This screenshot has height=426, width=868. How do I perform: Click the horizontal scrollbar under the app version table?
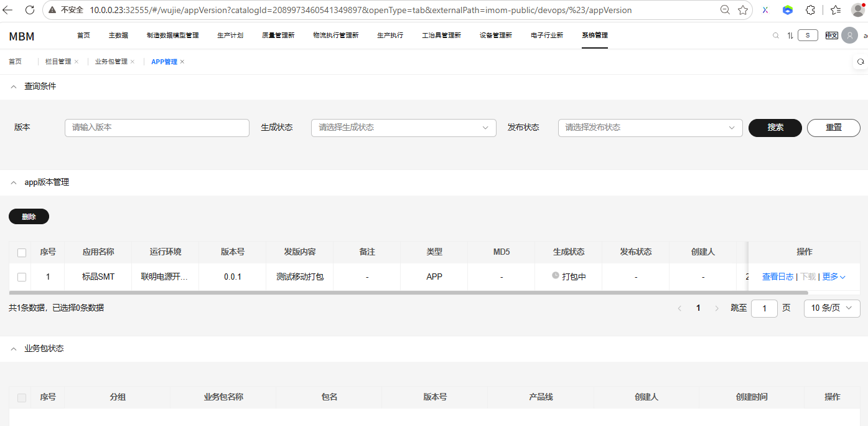click(408, 292)
